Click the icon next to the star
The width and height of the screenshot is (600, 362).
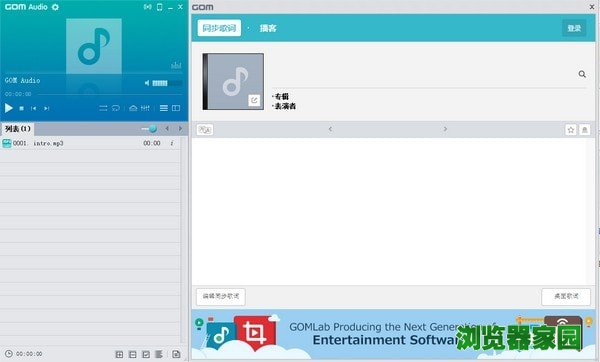pyautogui.click(x=584, y=130)
